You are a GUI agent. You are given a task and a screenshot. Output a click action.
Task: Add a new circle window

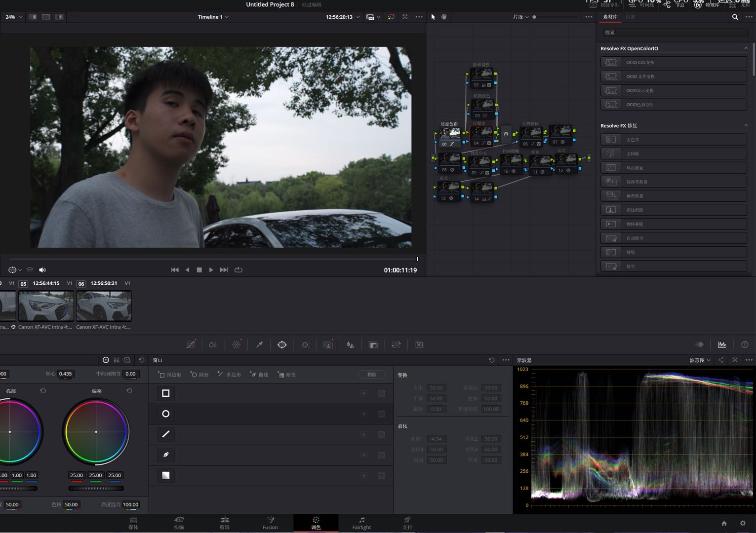click(199, 375)
